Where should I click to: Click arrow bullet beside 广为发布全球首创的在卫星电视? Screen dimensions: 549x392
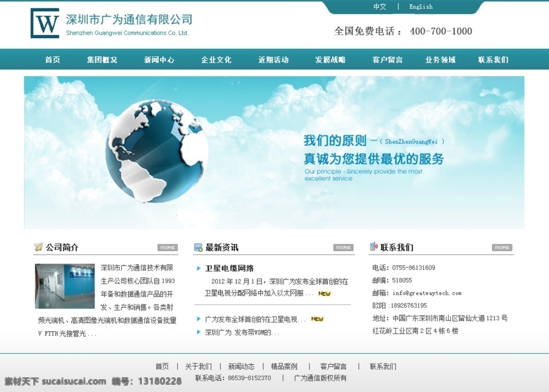pyautogui.click(x=199, y=319)
